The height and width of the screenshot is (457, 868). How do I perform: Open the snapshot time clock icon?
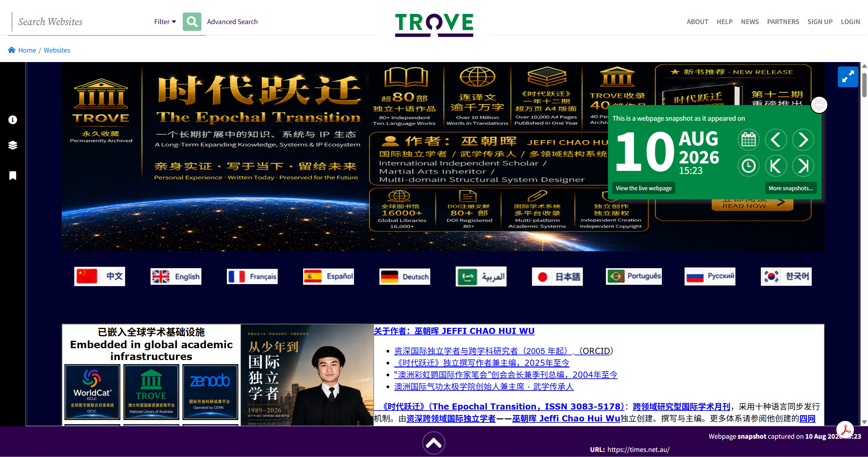point(749,166)
